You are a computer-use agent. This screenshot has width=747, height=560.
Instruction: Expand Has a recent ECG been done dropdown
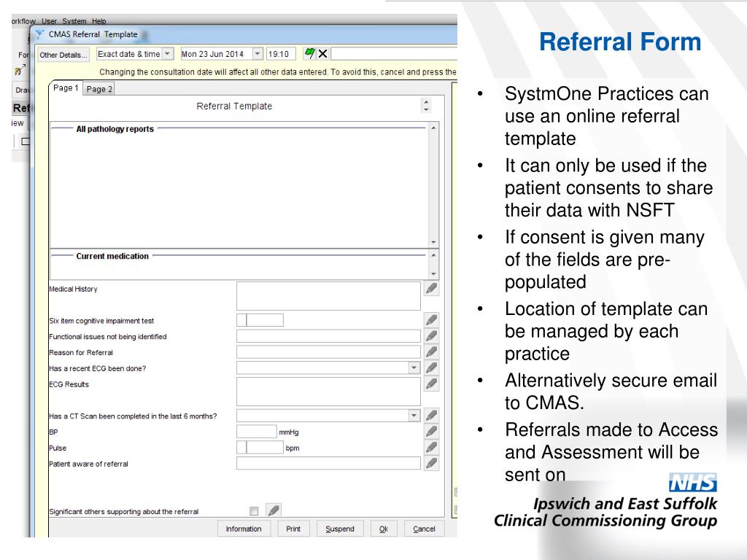414,367
